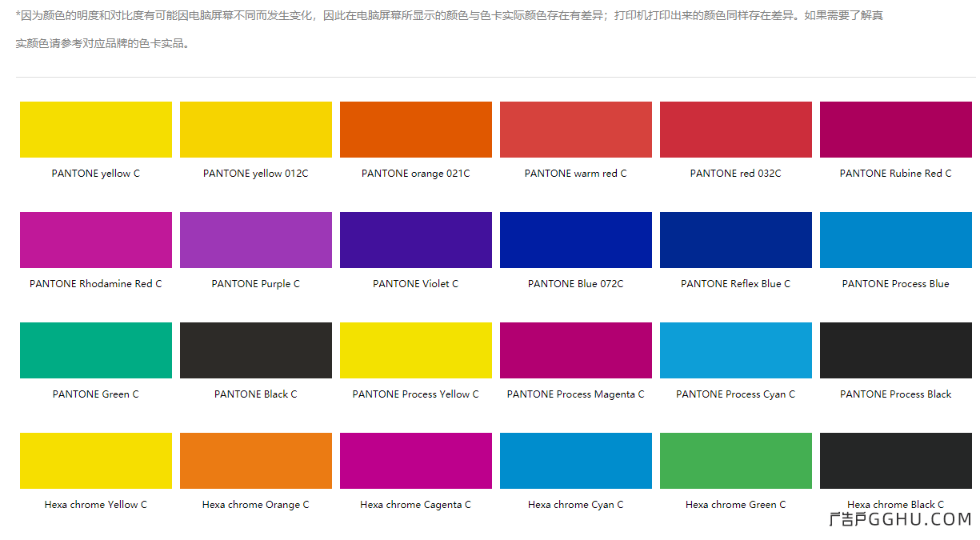
Task: Pick the PANTONE Process Yellow C swatch
Action: [x=416, y=350]
